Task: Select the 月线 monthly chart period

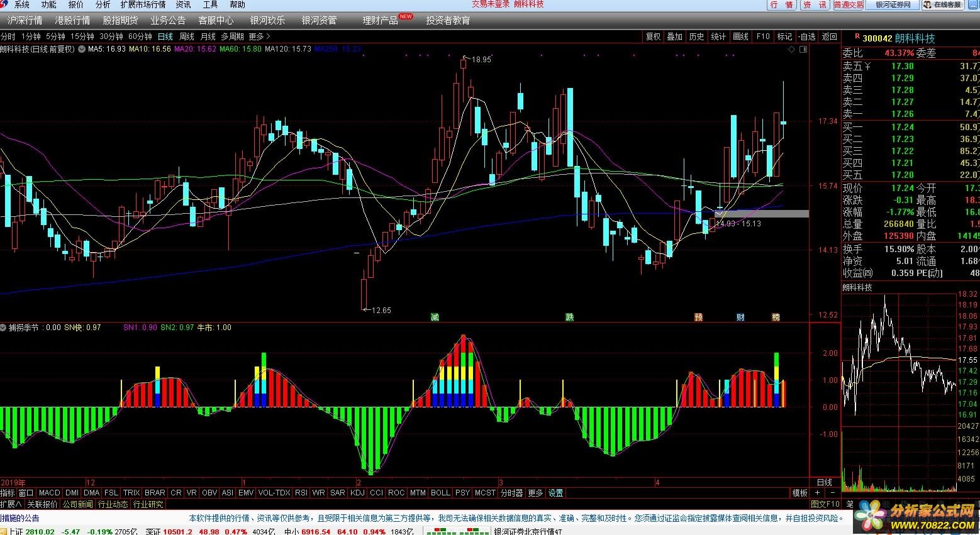Action: pyautogui.click(x=208, y=36)
